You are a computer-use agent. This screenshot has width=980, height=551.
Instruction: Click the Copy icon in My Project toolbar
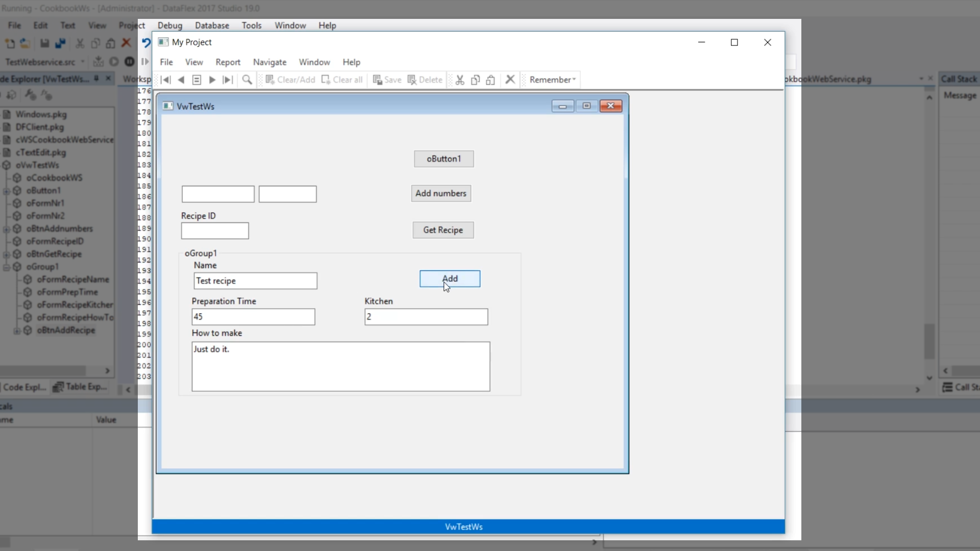tap(475, 80)
